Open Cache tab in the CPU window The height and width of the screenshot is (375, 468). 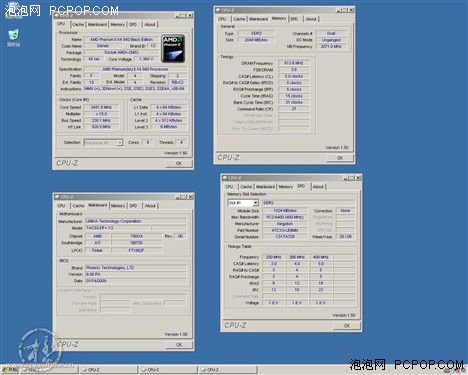pos(78,24)
